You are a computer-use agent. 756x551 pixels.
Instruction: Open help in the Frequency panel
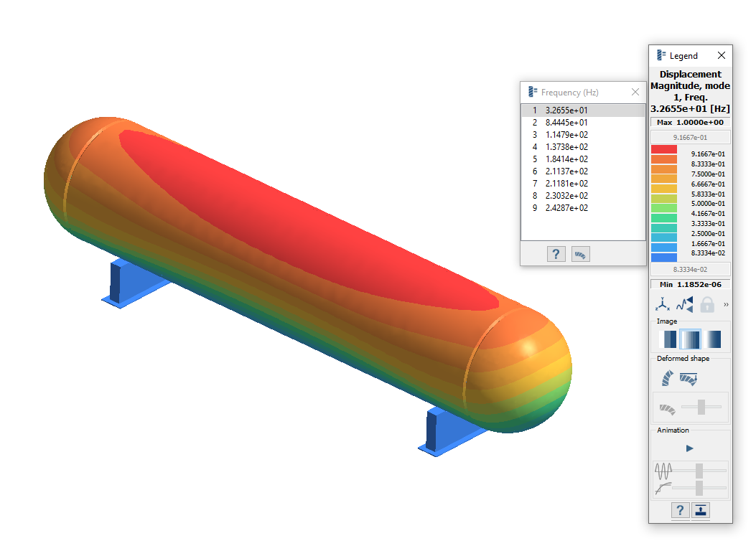pos(556,254)
